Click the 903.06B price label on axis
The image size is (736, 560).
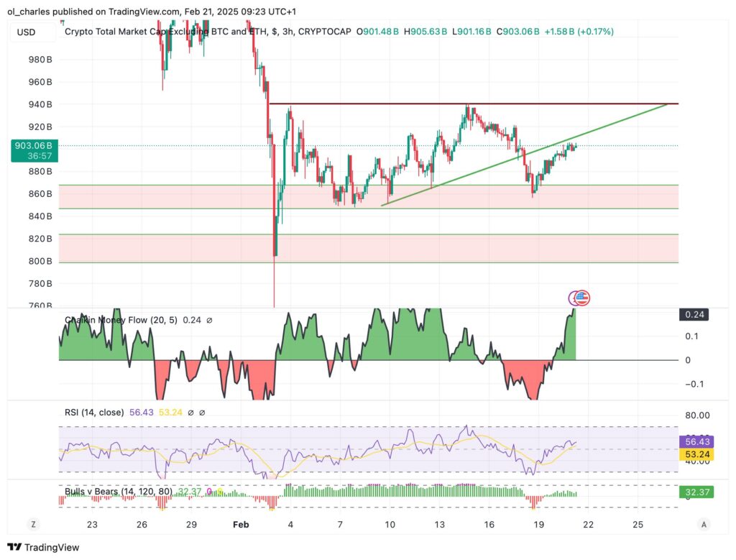tap(32, 145)
